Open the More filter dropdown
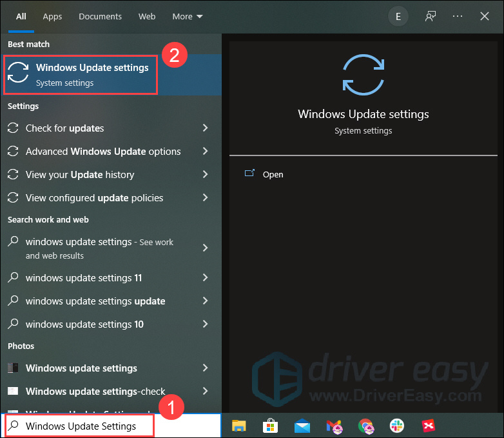The image size is (504, 438). 188,16
